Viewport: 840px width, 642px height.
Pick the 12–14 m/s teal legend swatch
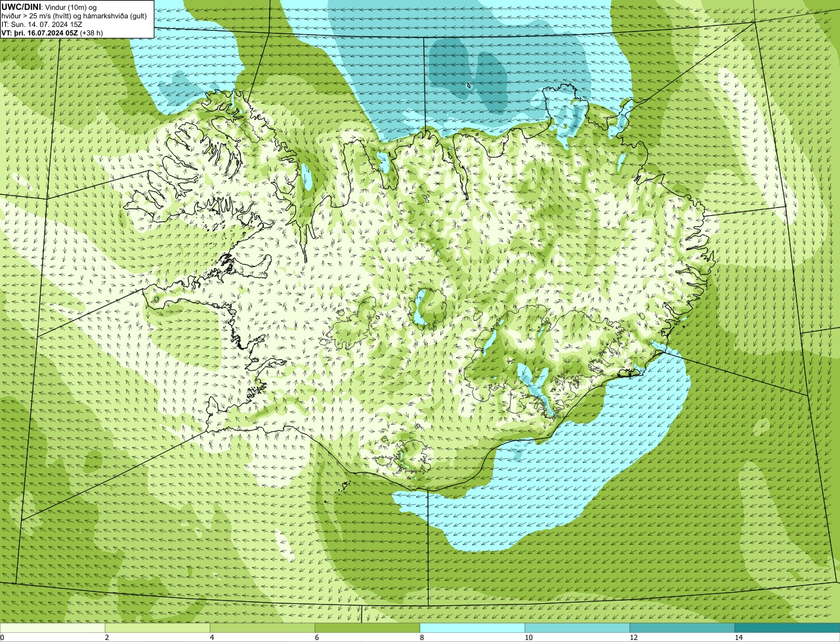(682, 628)
